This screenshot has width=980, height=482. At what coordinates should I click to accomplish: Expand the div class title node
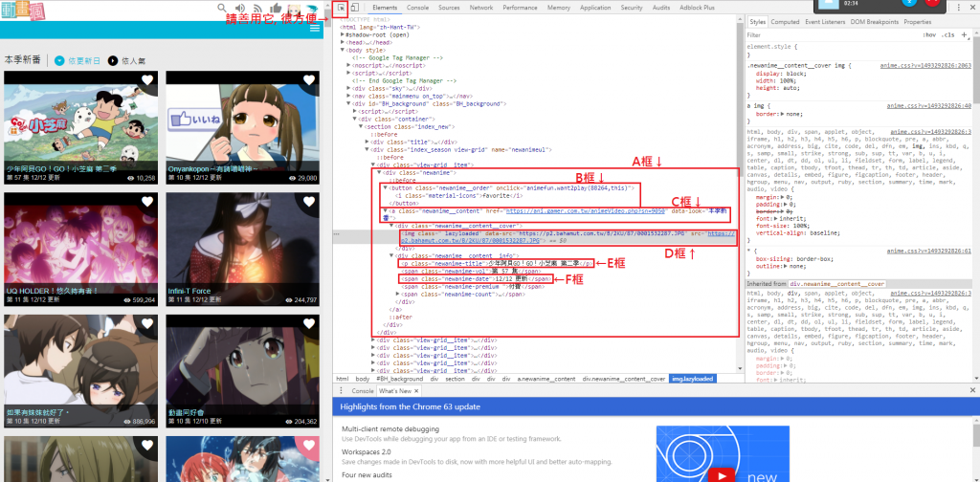pyautogui.click(x=367, y=142)
